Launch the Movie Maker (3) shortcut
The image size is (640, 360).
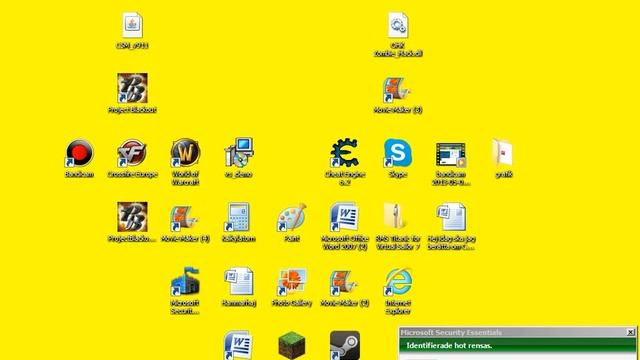pyautogui.click(x=398, y=90)
